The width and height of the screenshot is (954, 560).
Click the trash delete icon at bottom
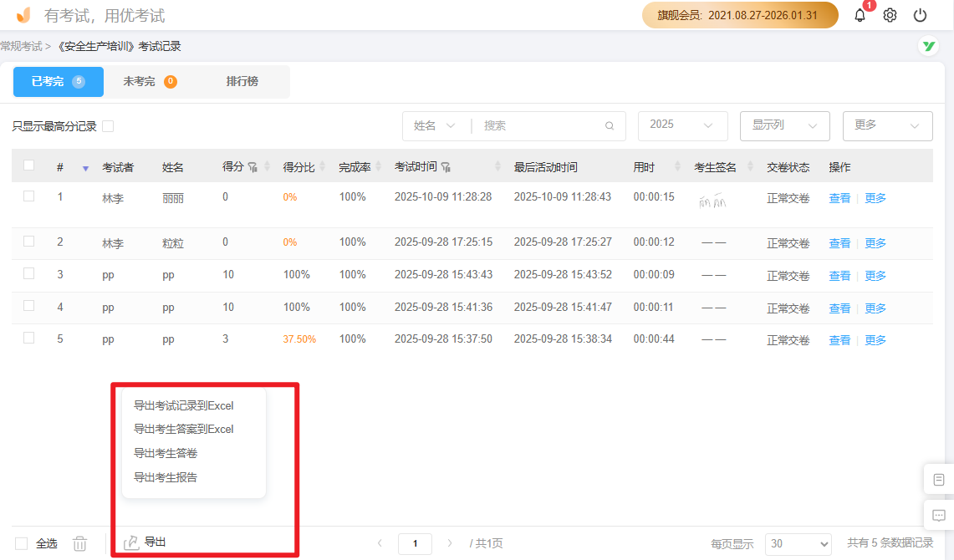tap(79, 542)
